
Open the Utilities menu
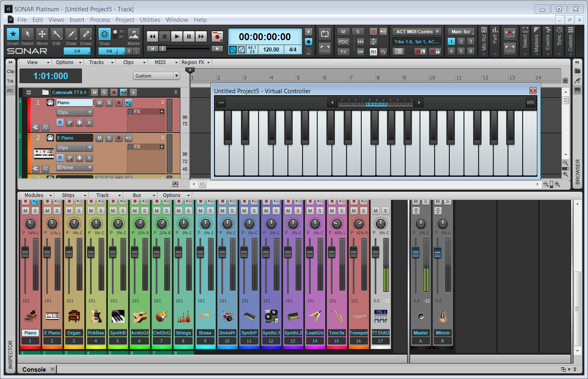point(150,20)
